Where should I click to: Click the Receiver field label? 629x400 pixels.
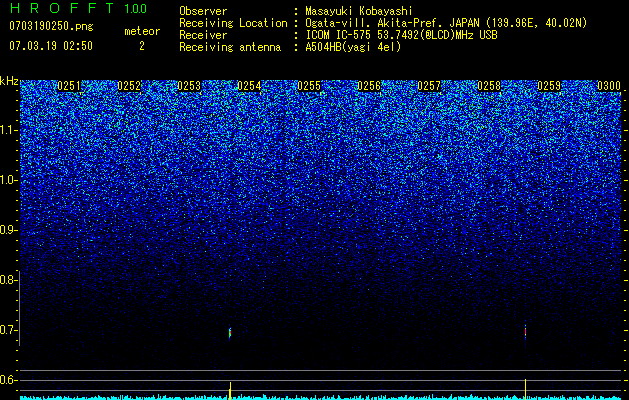[203, 35]
